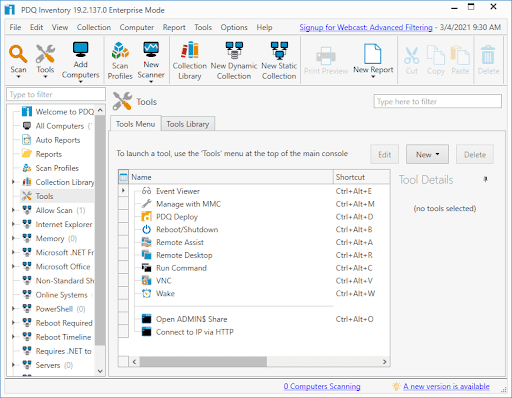Screen dimensions: 512x398
Task: Expand the Collection Library tree node
Action: coord(13,182)
